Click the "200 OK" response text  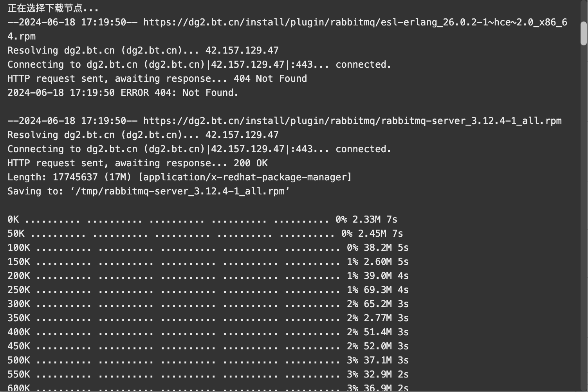(251, 163)
